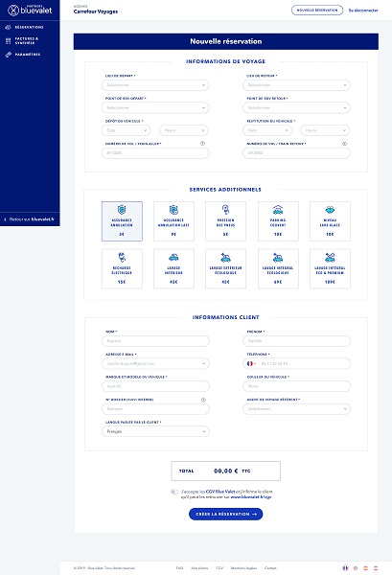The height and width of the screenshot is (575, 392).
Task: Select the Recharge électrique service
Action: (x=122, y=268)
